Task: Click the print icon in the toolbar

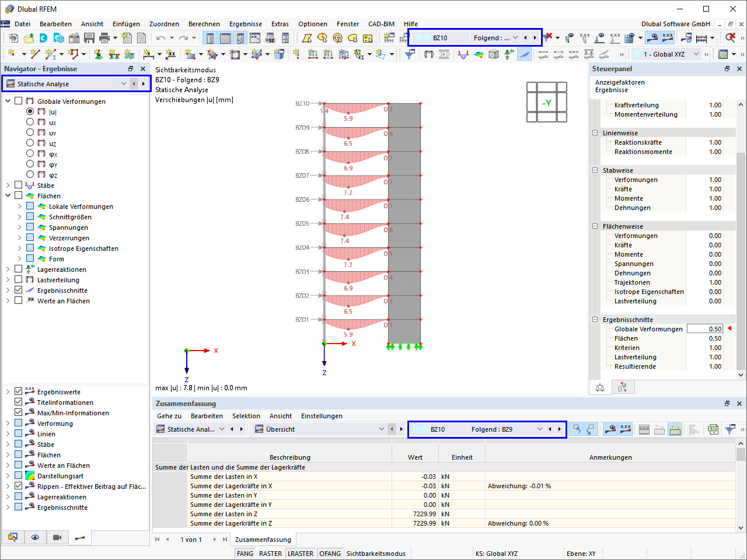Action: pos(104,38)
